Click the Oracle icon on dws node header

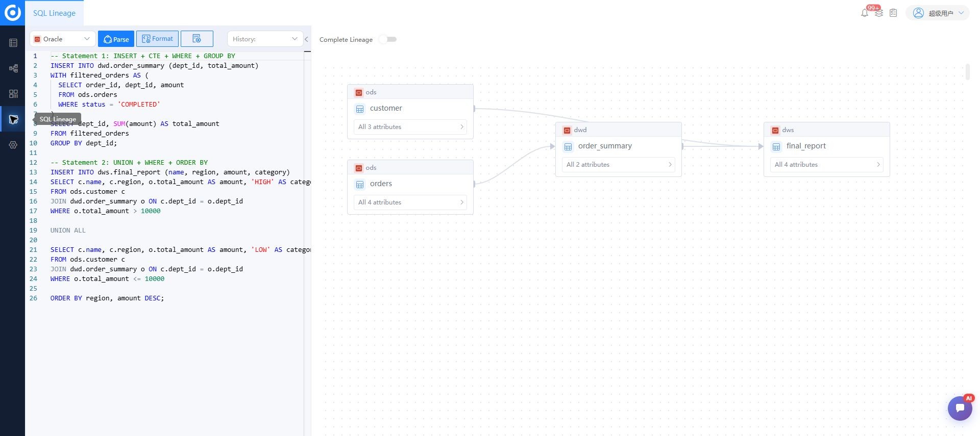[775, 130]
